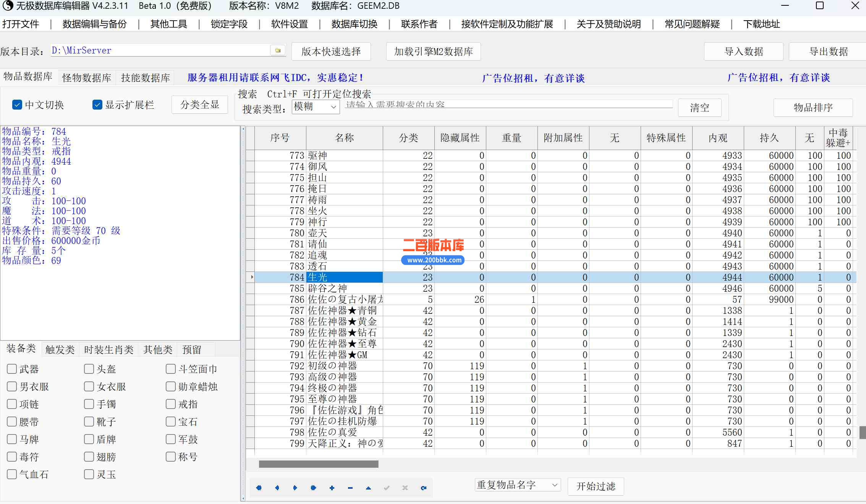Click the 内观 column header
This screenshot has width=866, height=504.
(718, 138)
